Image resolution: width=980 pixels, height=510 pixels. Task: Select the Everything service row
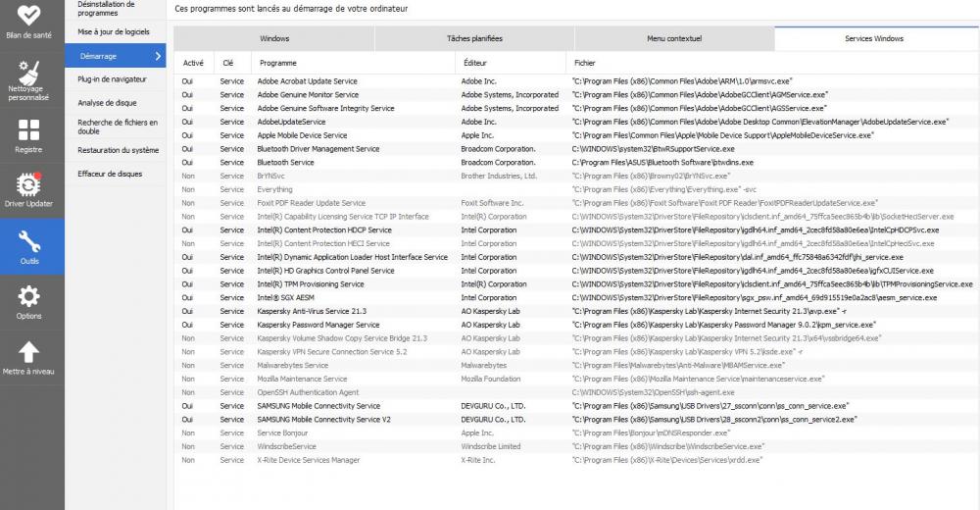coord(577,189)
